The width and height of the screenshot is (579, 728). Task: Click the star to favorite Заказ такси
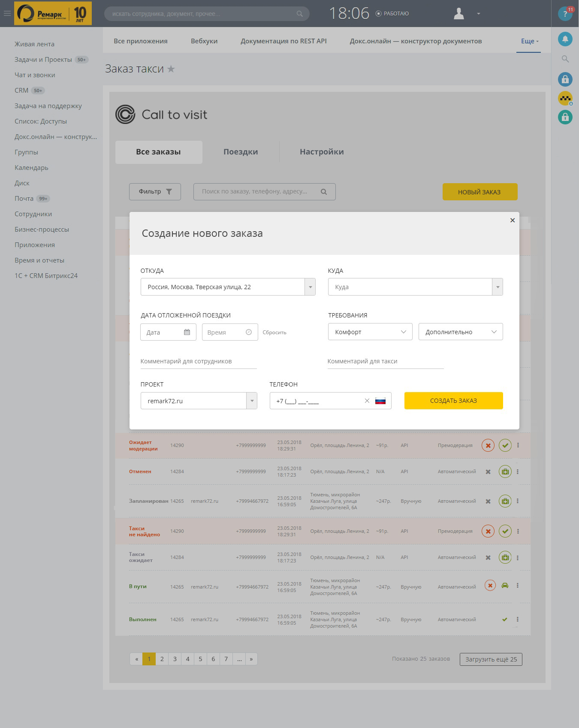(171, 69)
